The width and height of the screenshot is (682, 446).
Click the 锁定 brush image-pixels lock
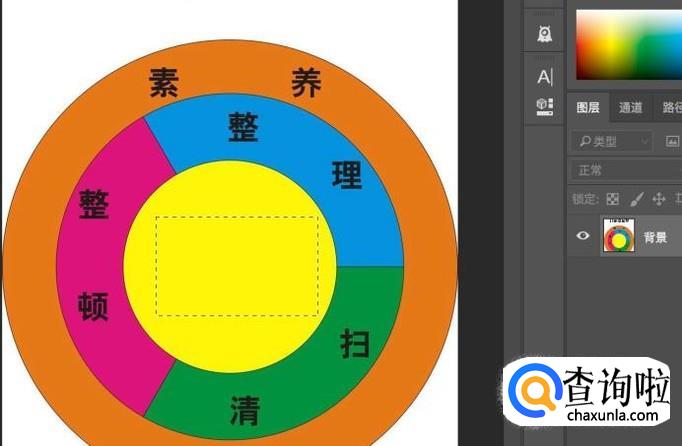coord(636,199)
